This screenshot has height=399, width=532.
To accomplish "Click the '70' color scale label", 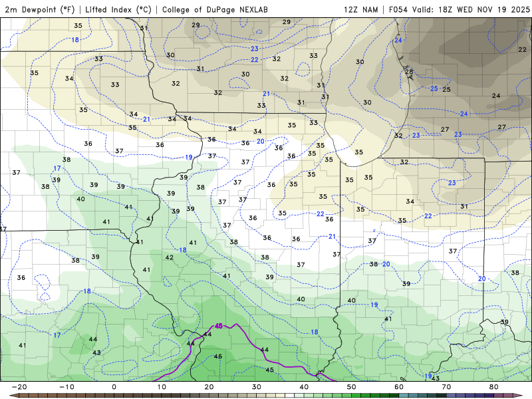I will click(446, 386).
